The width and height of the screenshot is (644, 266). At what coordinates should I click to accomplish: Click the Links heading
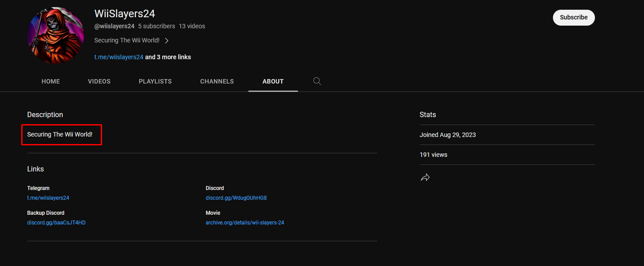tap(35, 169)
